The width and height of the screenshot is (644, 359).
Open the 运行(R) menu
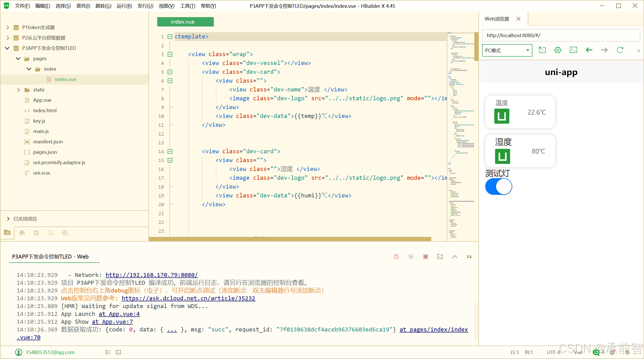(x=124, y=6)
